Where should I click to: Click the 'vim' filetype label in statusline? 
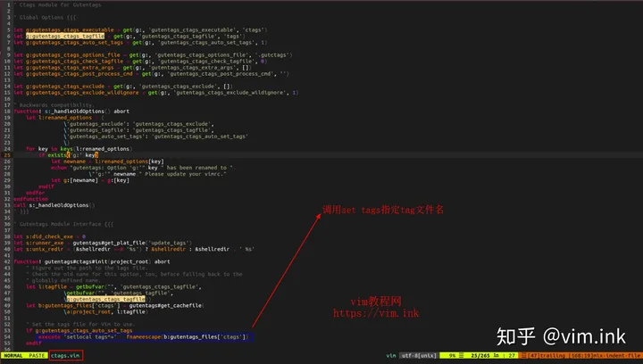(x=391, y=355)
